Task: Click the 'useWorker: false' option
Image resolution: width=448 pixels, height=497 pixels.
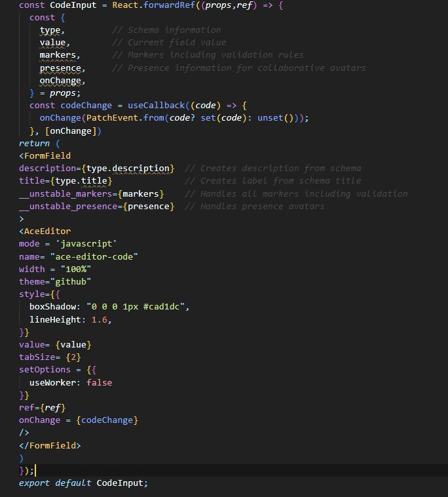Action: (71, 383)
